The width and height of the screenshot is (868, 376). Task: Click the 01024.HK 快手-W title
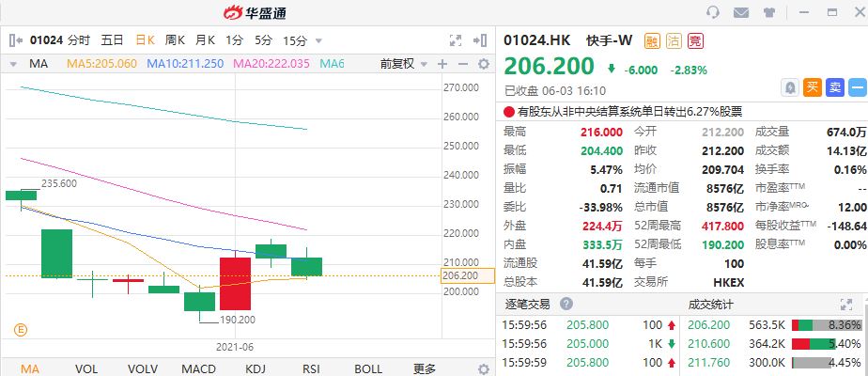point(568,41)
